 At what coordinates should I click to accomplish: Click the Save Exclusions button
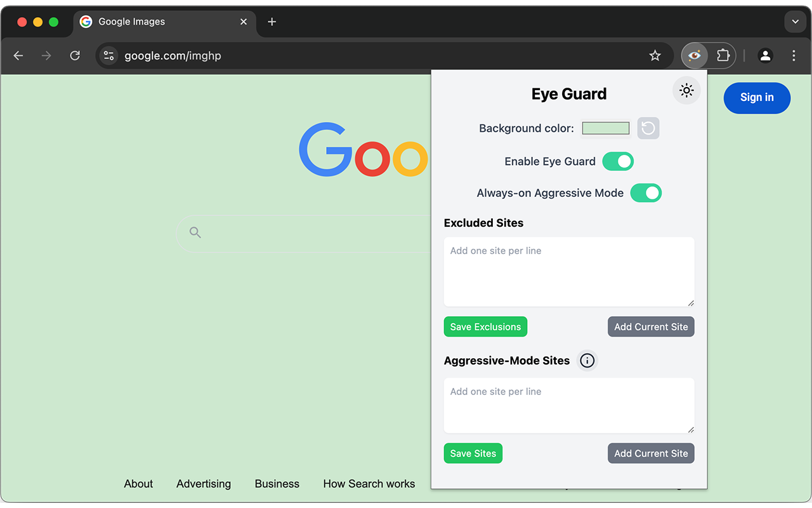485,327
